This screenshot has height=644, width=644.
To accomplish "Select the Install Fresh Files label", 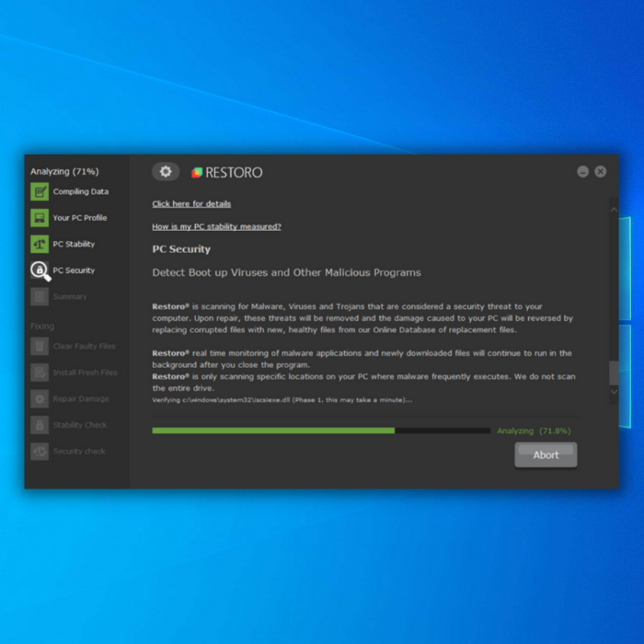I will (85, 373).
